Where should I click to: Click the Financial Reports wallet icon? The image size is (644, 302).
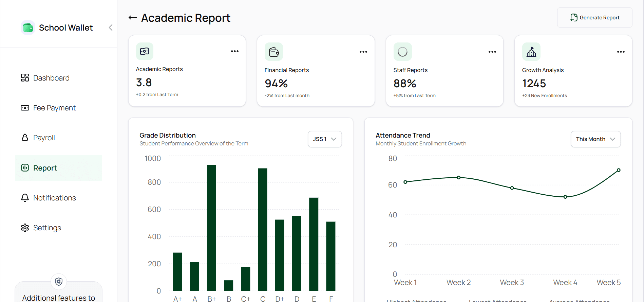point(274,52)
